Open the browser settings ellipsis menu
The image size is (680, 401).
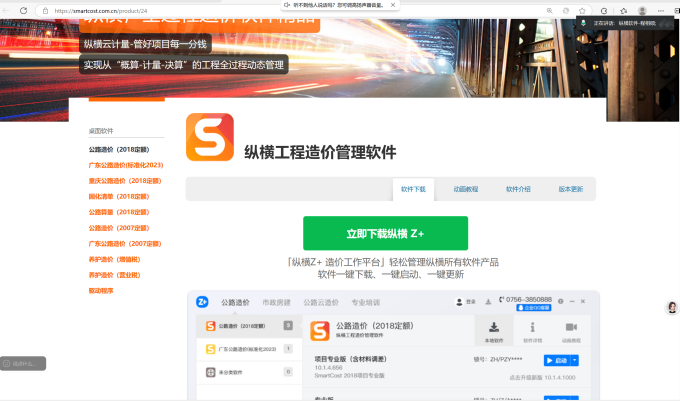[660, 11]
